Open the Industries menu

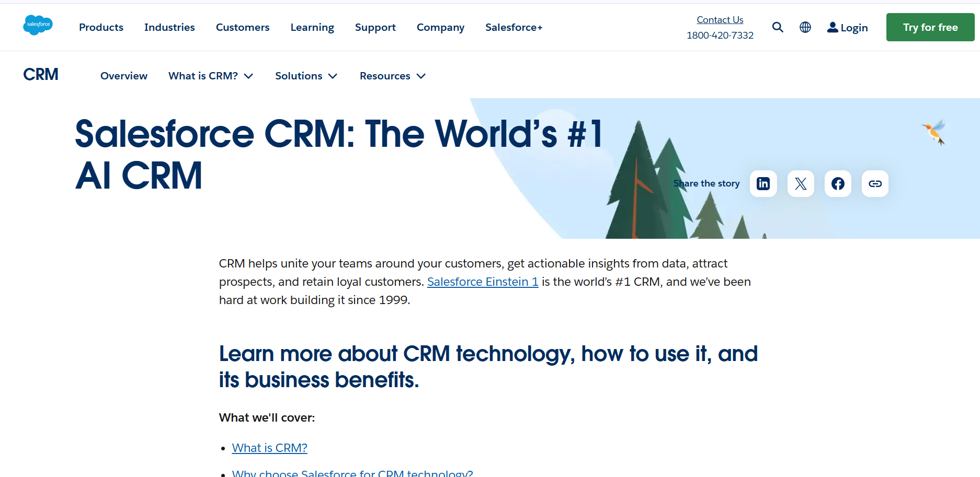(169, 27)
